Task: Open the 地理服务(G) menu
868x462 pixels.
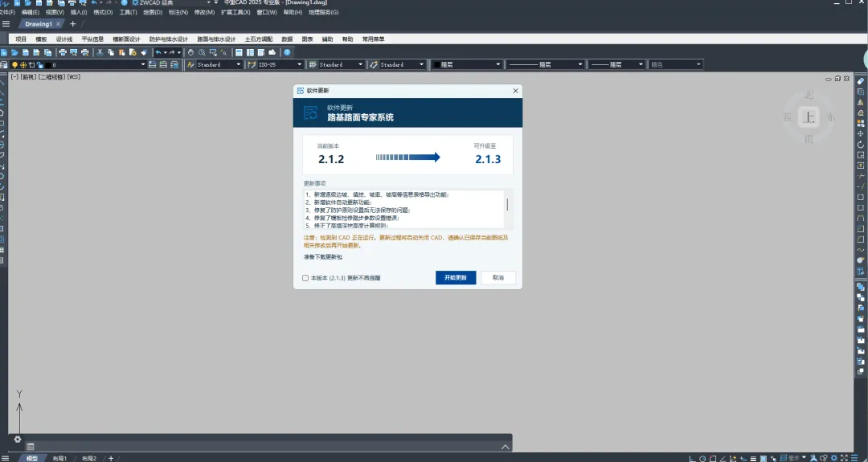Action: point(323,12)
